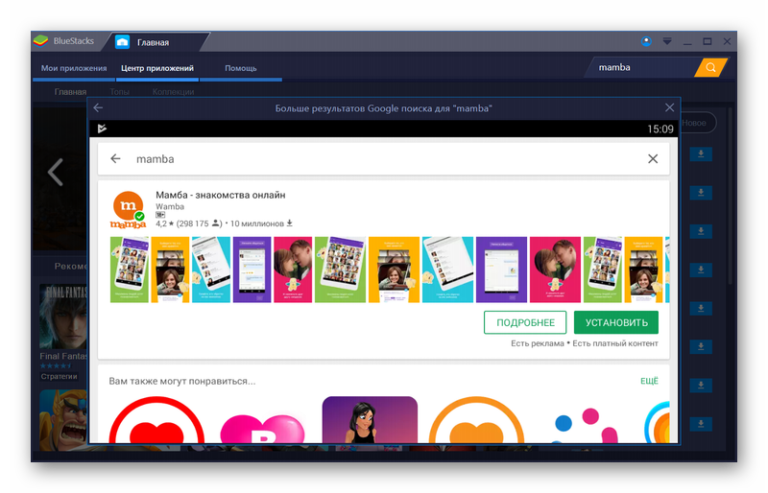
Task: Open the orange heart circle suggested app
Action: (x=476, y=420)
